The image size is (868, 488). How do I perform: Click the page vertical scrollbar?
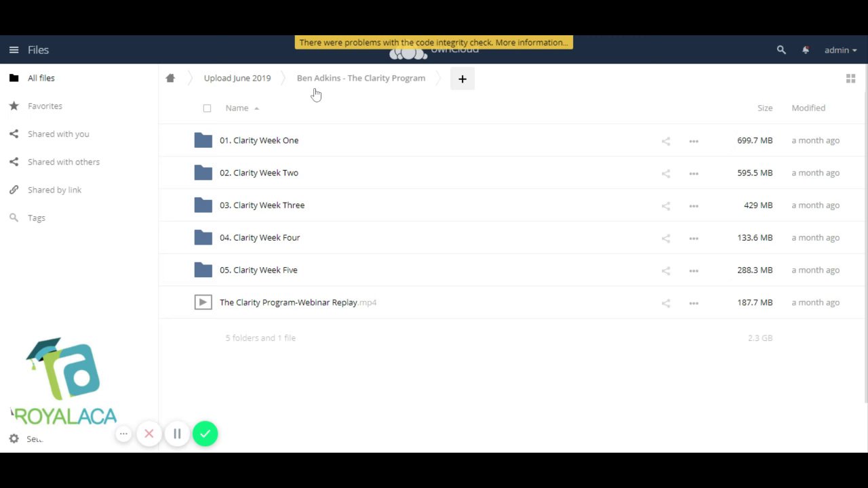(865, 234)
